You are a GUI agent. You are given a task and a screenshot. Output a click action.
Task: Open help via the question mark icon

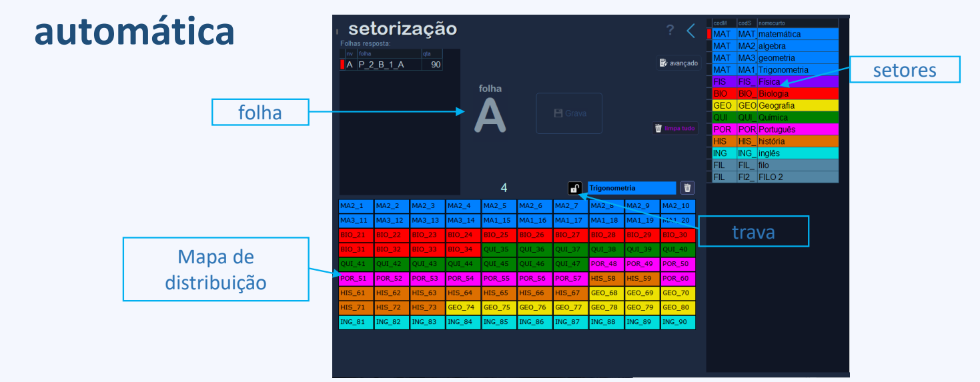click(x=670, y=30)
